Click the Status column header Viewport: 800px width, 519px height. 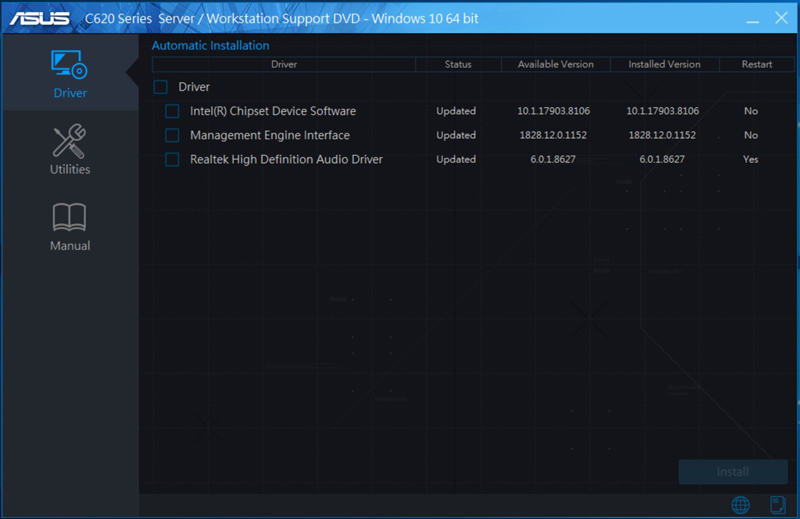point(458,64)
